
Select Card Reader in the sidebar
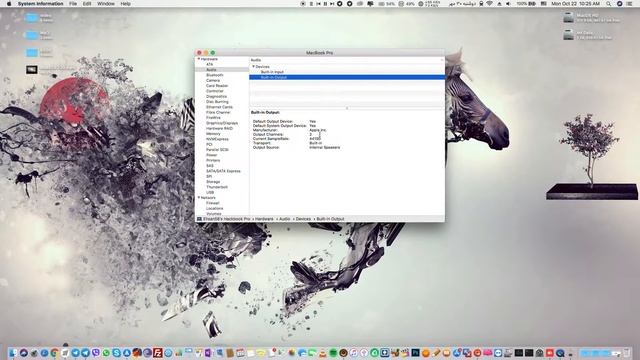217,86
